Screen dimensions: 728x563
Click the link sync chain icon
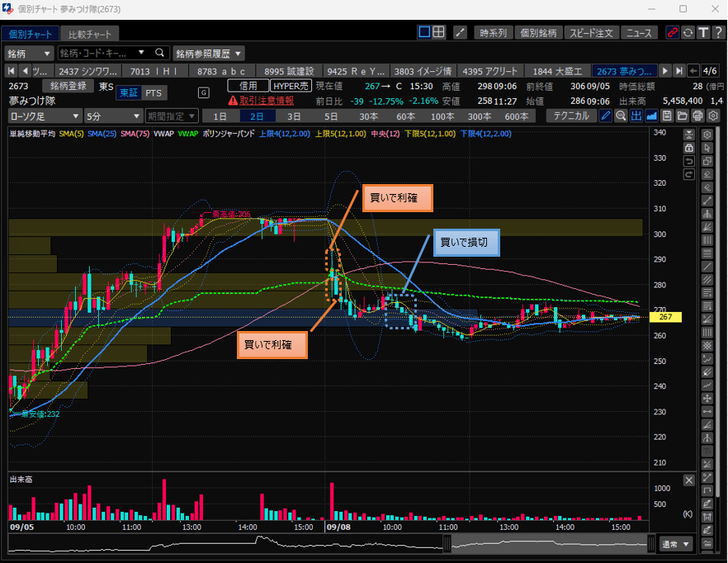coord(673,33)
